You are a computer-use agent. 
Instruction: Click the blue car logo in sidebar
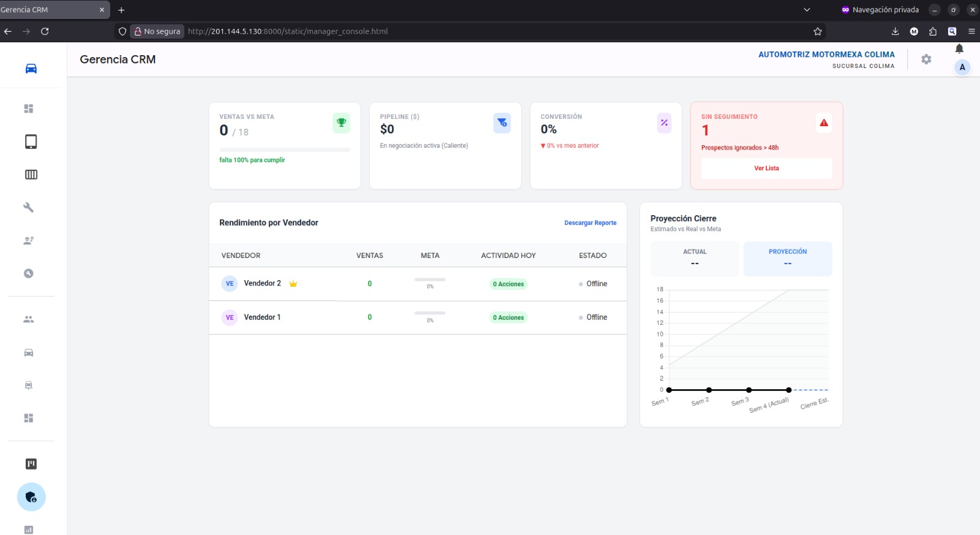31,69
